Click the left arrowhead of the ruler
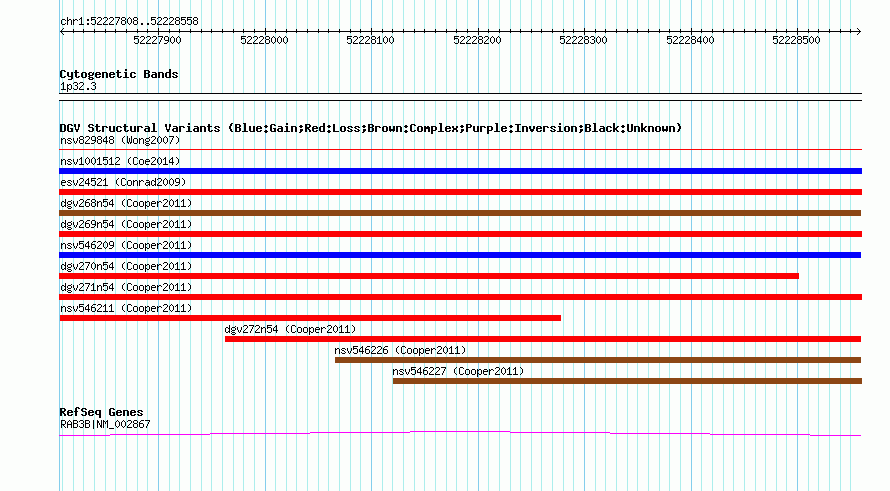Image resolution: width=890 pixels, height=491 pixels. [x=62, y=32]
